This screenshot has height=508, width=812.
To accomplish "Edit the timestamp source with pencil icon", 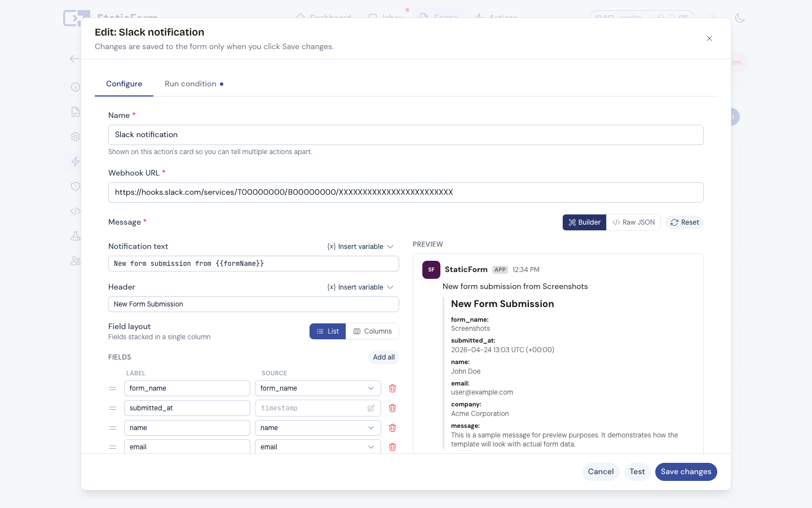I will (x=371, y=408).
